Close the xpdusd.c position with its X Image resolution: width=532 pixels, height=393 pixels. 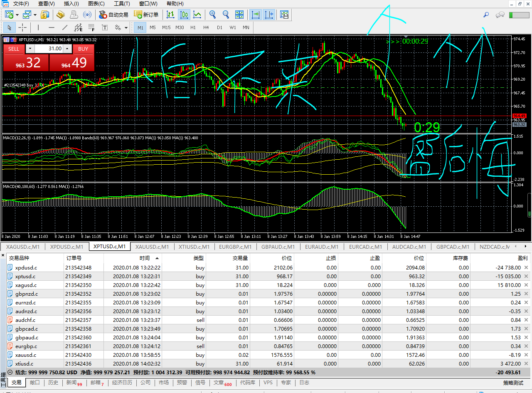pyautogui.click(x=526, y=267)
